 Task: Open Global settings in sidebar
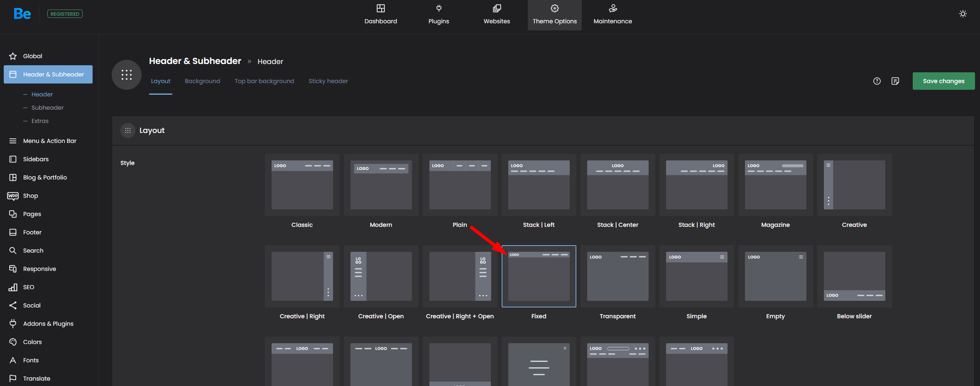coord(48,56)
